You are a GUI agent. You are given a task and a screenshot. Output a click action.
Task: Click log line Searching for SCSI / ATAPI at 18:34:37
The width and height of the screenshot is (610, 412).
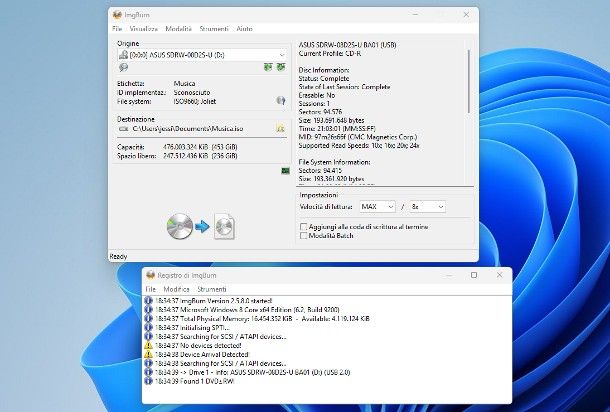pos(220,337)
